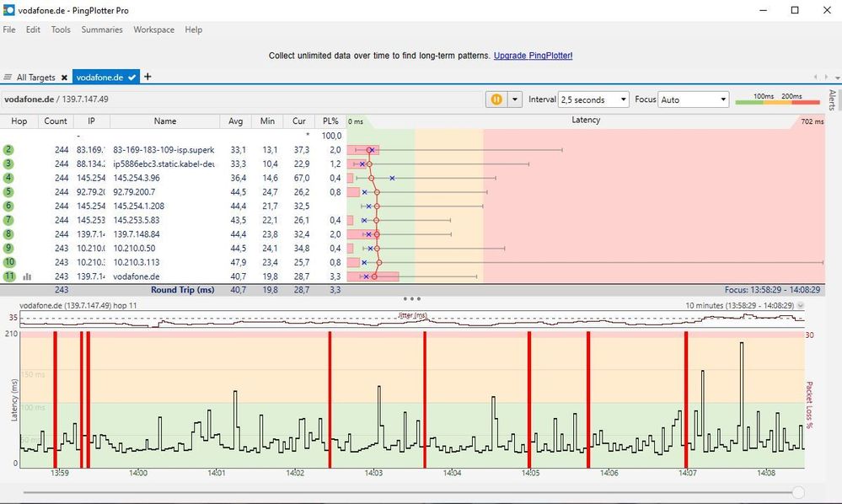Image resolution: width=842 pixels, height=504 pixels.
Task: Sort by the Min column header
Action: coord(267,121)
